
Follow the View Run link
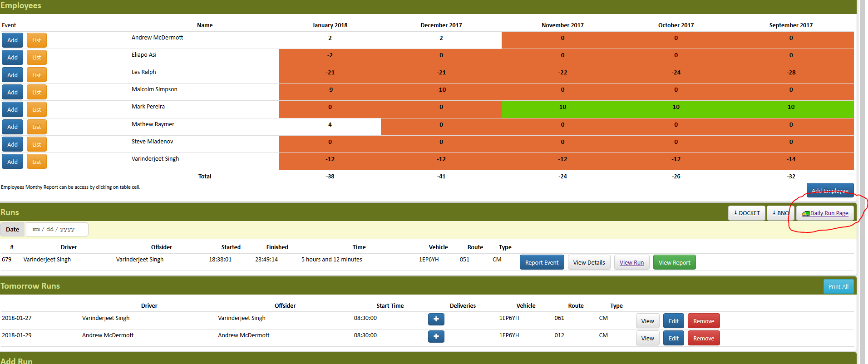631,262
